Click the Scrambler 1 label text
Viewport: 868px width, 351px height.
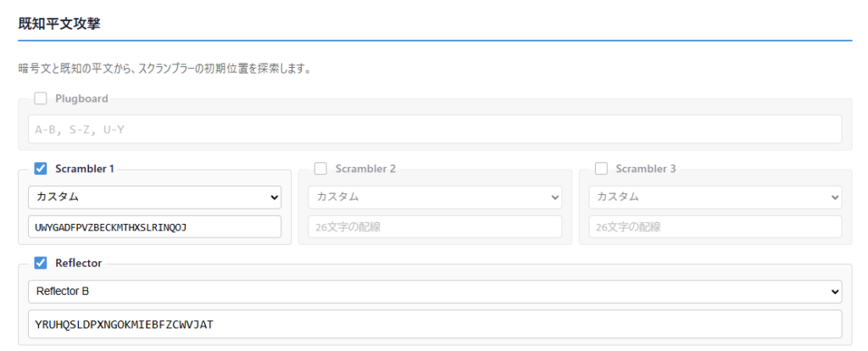pyautogui.click(x=85, y=169)
